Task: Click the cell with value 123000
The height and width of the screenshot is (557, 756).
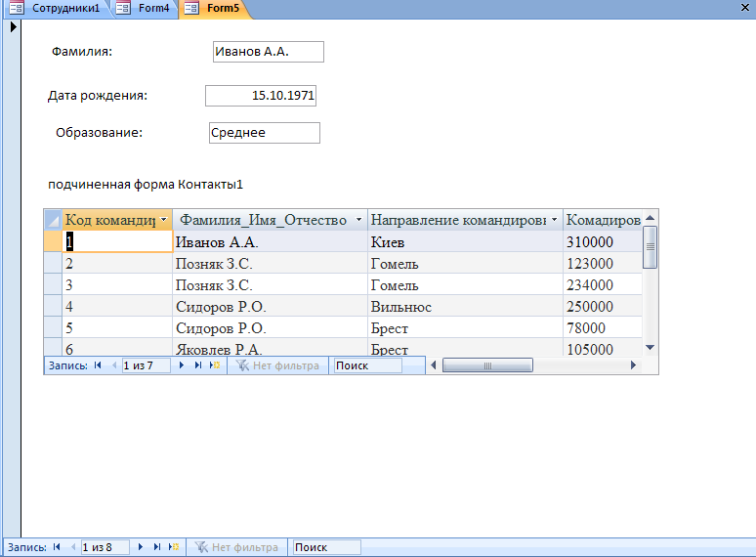Action: (x=603, y=263)
